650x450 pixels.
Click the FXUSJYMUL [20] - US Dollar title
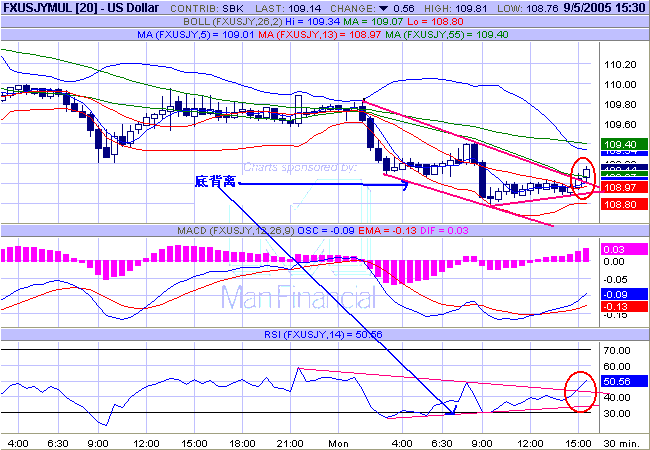(81, 7)
